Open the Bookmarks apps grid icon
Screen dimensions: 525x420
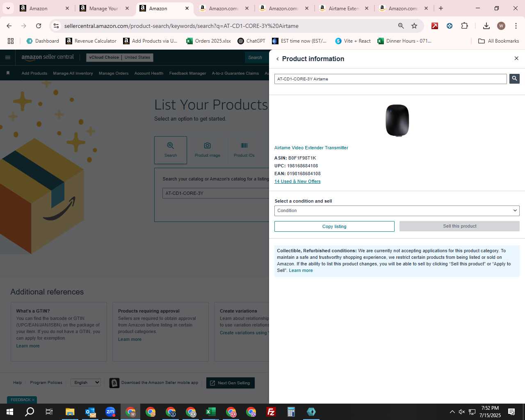click(x=11, y=41)
